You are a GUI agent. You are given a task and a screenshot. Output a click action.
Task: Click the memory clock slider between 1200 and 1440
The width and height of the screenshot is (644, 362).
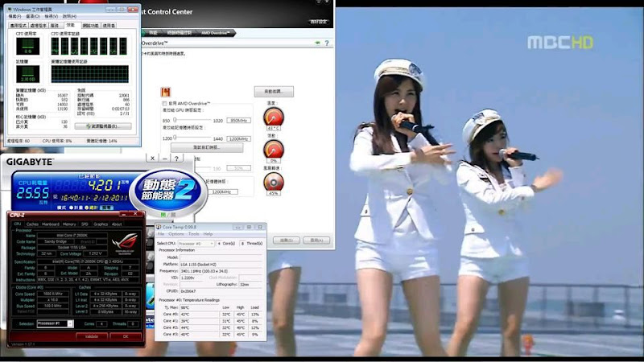tap(192, 138)
